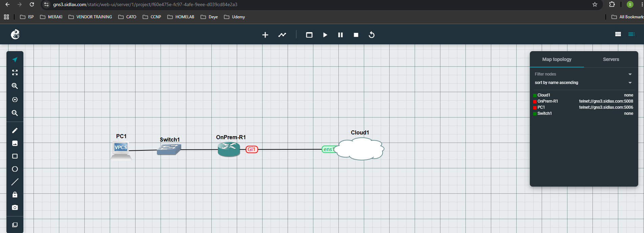
Task: Open the VENDOR TRAINING bookmarks folder
Action: (90, 17)
